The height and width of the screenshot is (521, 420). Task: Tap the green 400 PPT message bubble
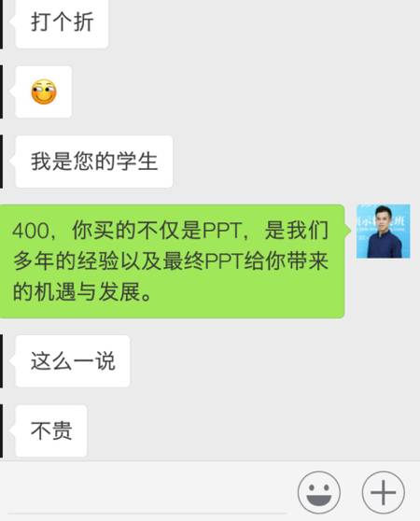click(173, 261)
